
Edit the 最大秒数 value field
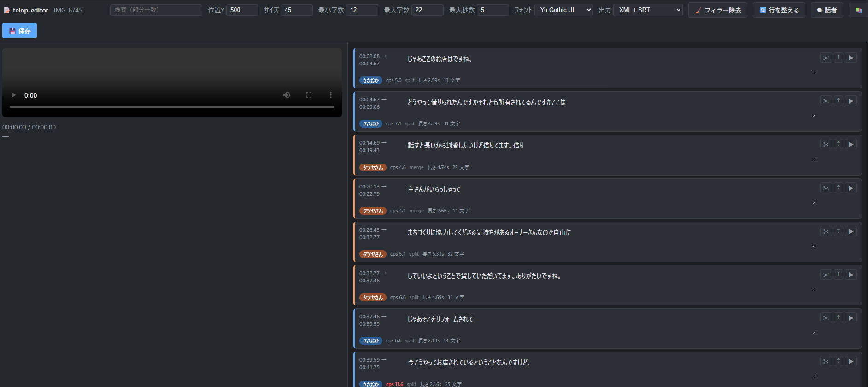click(x=493, y=10)
